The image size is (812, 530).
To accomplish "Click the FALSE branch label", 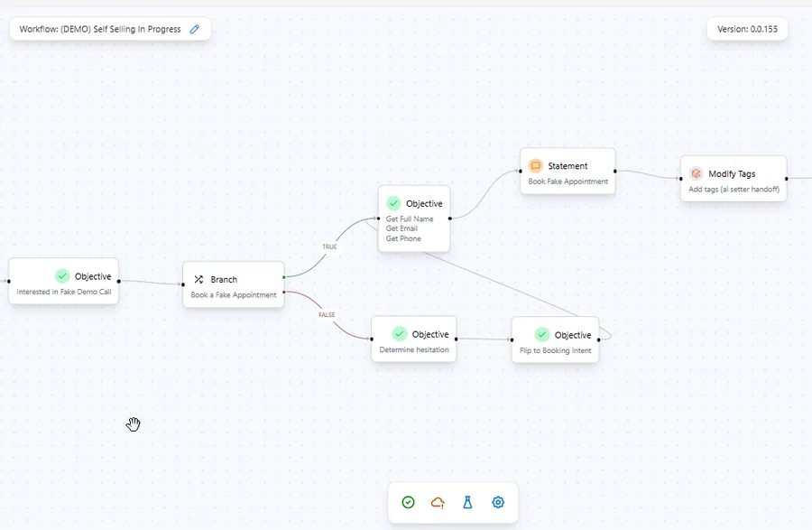I will pyautogui.click(x=327, y=314).
